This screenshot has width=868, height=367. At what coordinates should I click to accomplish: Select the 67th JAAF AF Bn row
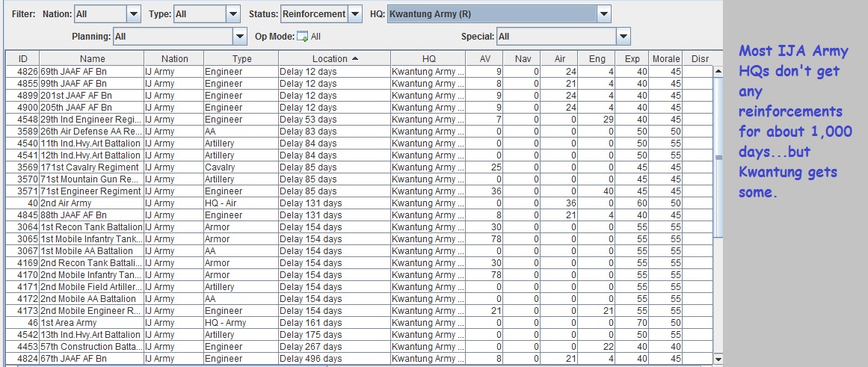coord(359,359)
